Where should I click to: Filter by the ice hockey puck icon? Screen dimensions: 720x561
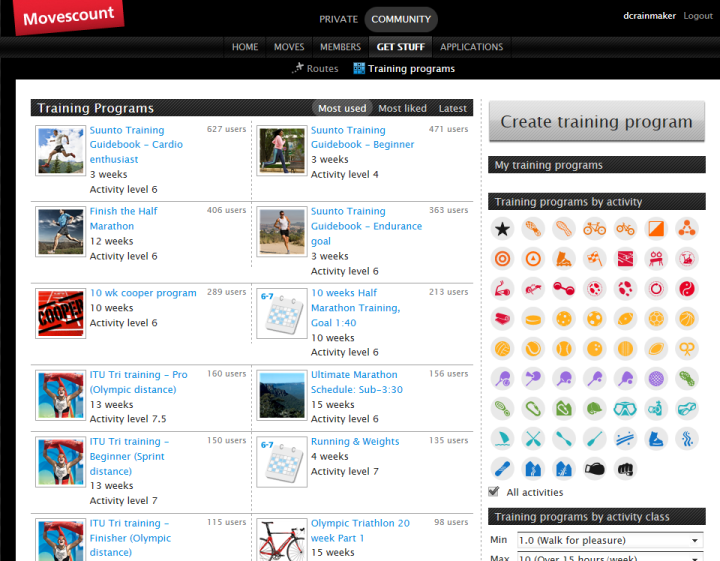[x=533, y=319]
